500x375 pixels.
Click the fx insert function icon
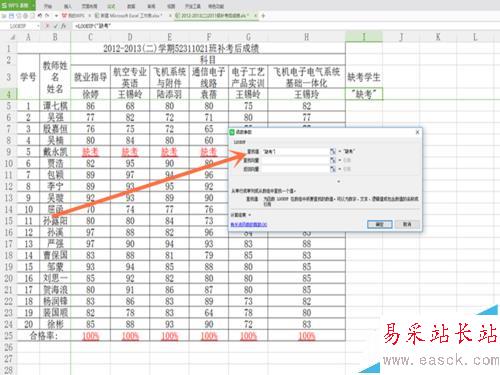63,26
